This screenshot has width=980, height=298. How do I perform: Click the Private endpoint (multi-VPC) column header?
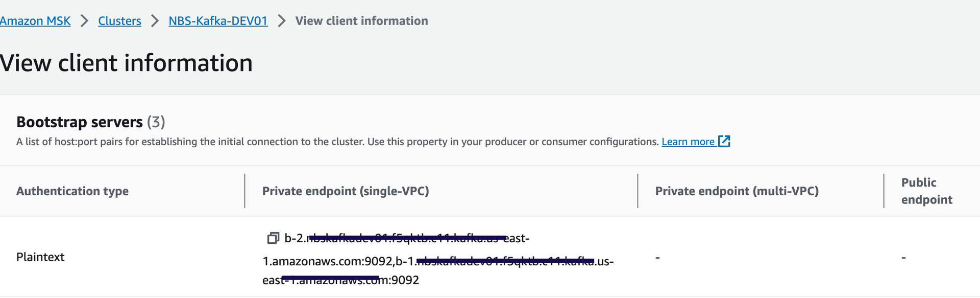point(737,191)
